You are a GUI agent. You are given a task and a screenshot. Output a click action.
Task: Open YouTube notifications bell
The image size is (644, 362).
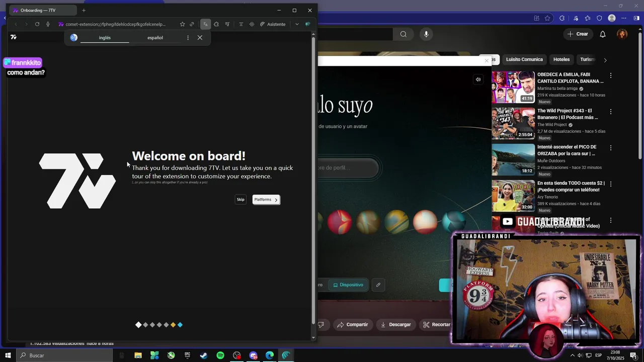click(x=603, y=34)
